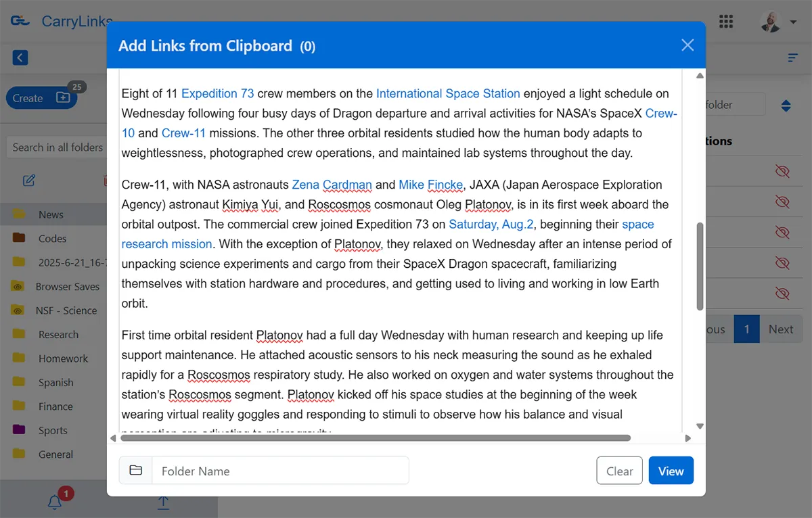Click the Clear button
The width and height of the screenshot is (812, 518).
619,471
